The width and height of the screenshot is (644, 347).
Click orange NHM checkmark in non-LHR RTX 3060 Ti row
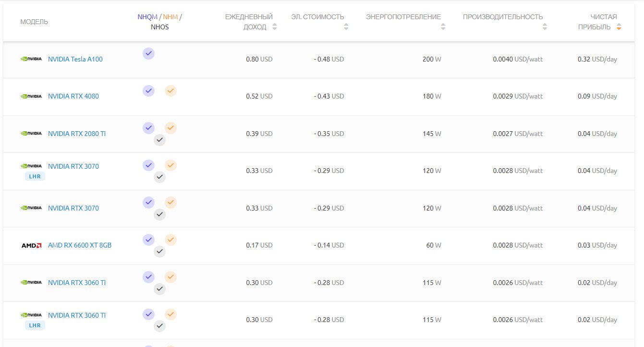(170, 277)
